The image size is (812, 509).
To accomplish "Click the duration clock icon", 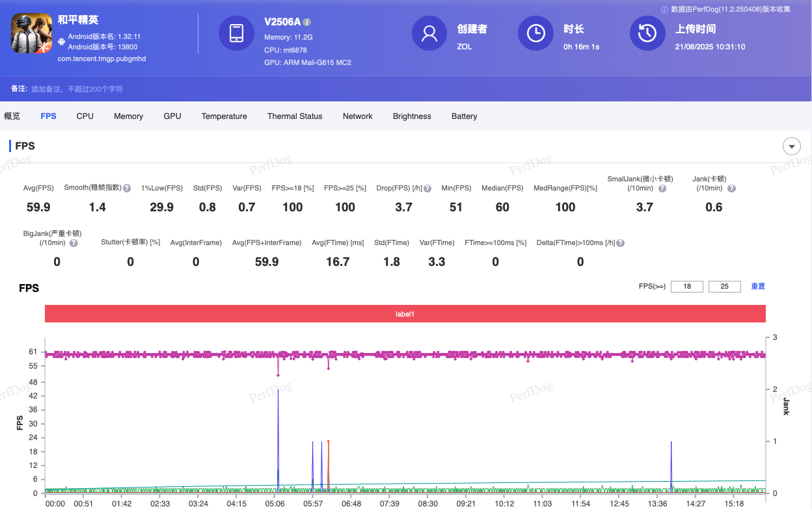I will pos(535,33).
